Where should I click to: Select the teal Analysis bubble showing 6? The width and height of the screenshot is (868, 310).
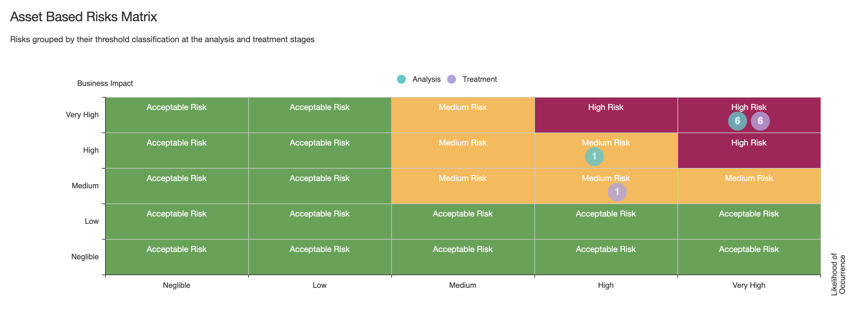tap(737, 121)
